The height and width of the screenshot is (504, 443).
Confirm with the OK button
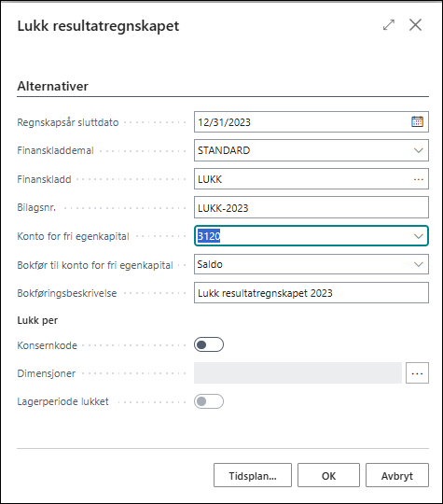328,475
